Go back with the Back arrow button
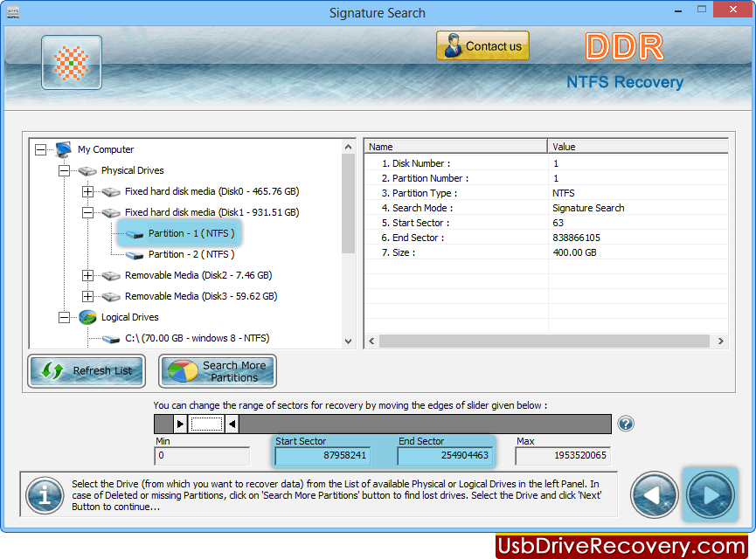This screenshot has height=559, width=756. pyautogui.click(x=655, y=495)
